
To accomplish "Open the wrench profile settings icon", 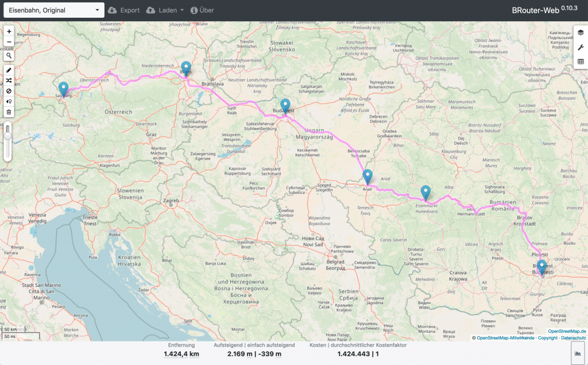I will coord(581,47).
